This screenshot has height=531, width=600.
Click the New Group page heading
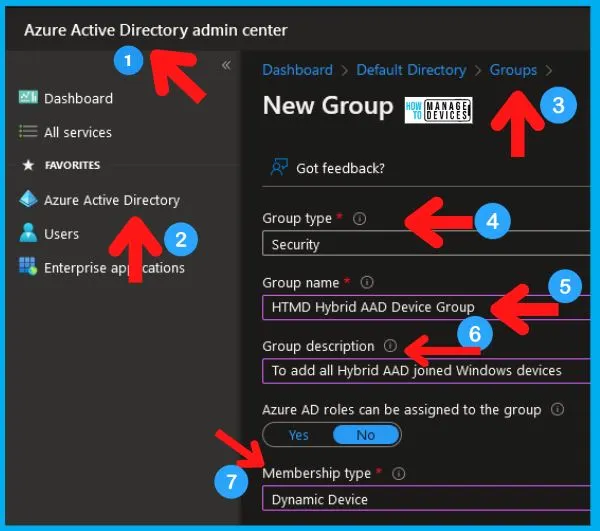coord(328,105)
